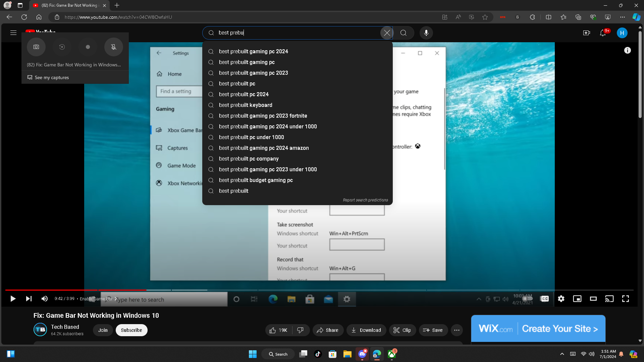
Task: Pick suggestion 'best prebuilt pc under 1000'
Action: tap(297, 137)
